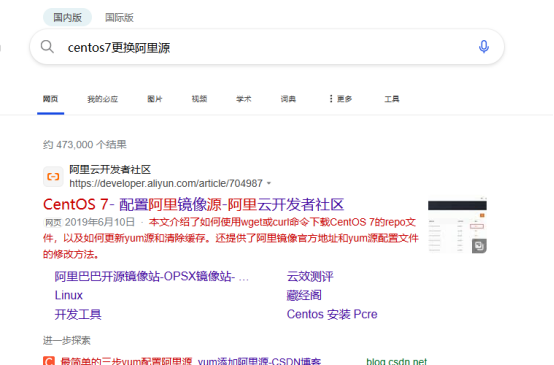The image size is (554, 365).
Task: Click 阿里云开发者社区 site name
Action: point(110,170)
